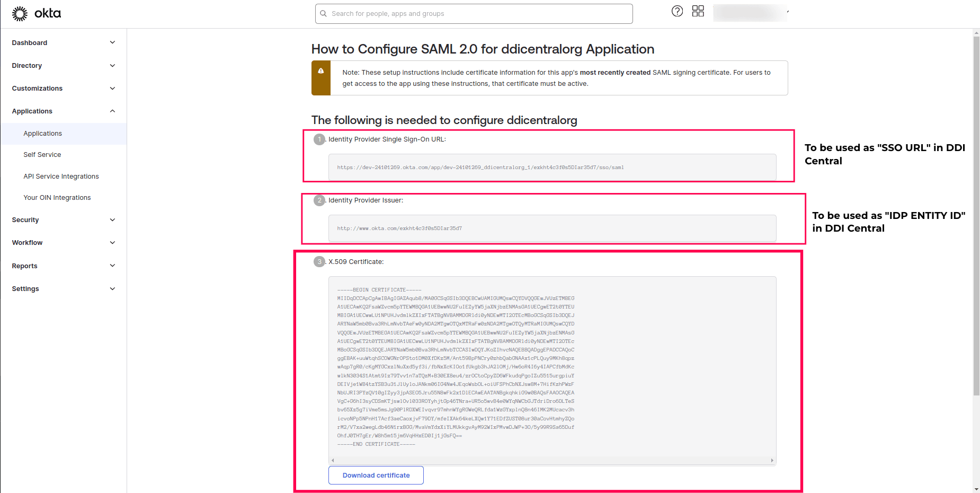Open the Reports section in sidebar

[24, 266]
